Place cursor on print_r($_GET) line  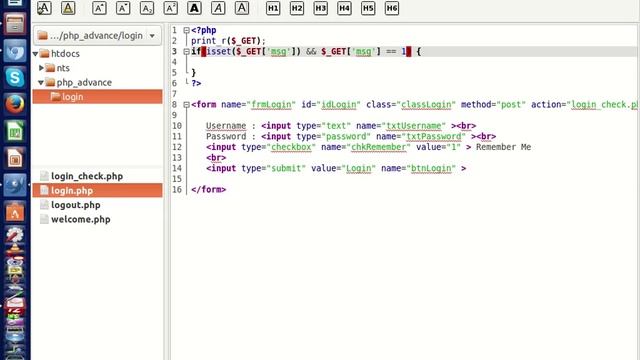[228, 41]
